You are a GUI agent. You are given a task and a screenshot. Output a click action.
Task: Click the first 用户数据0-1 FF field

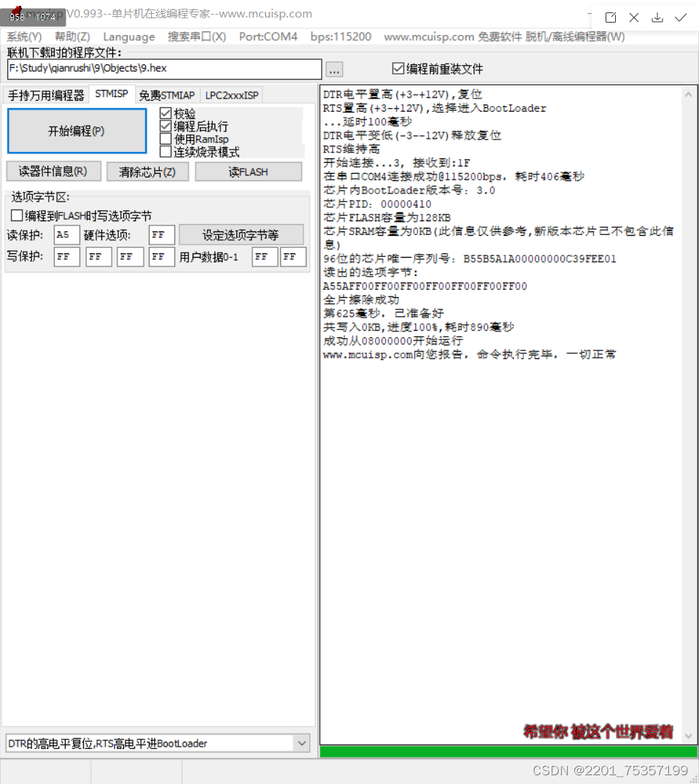click(265, 256)
